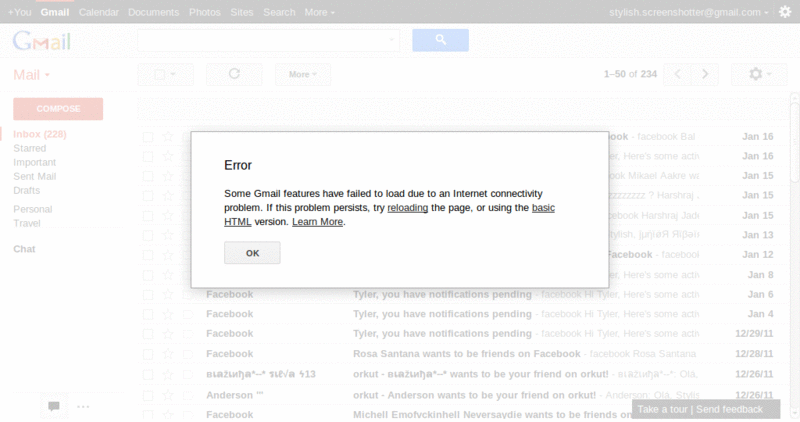800x422 pixels.
Task: Click the Gmail logo
Action: tap(42, 41)
